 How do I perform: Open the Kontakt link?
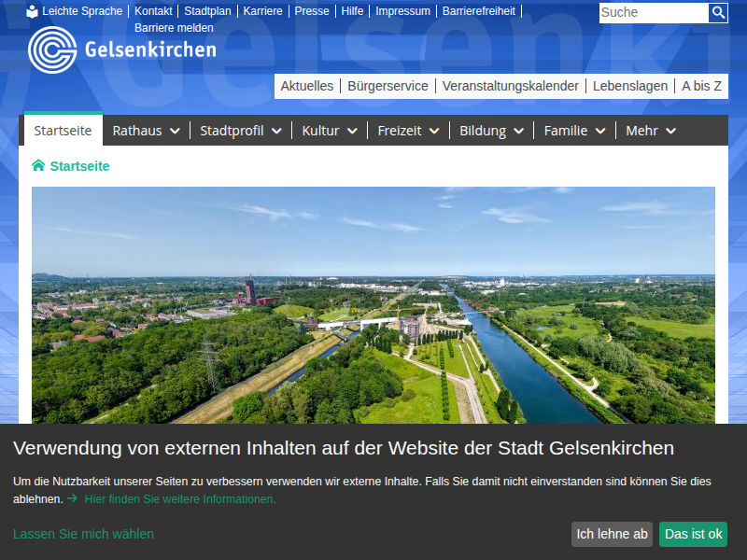pos(153,11)
